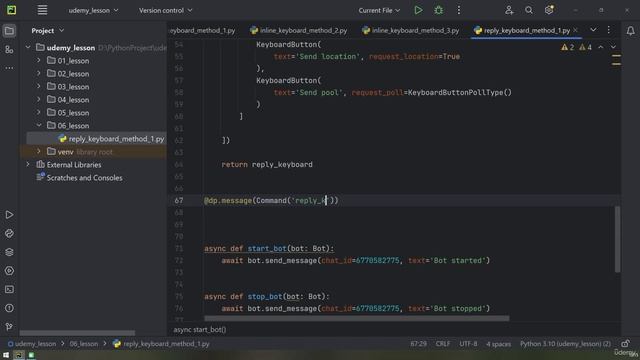
Task: Click 06_lesson in navigation bar
Action: [x=84, y=344]
